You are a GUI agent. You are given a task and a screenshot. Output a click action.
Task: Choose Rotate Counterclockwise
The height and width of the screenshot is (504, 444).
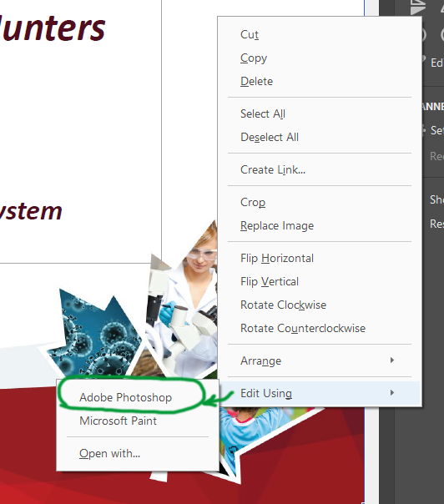(x=320, y=328)
